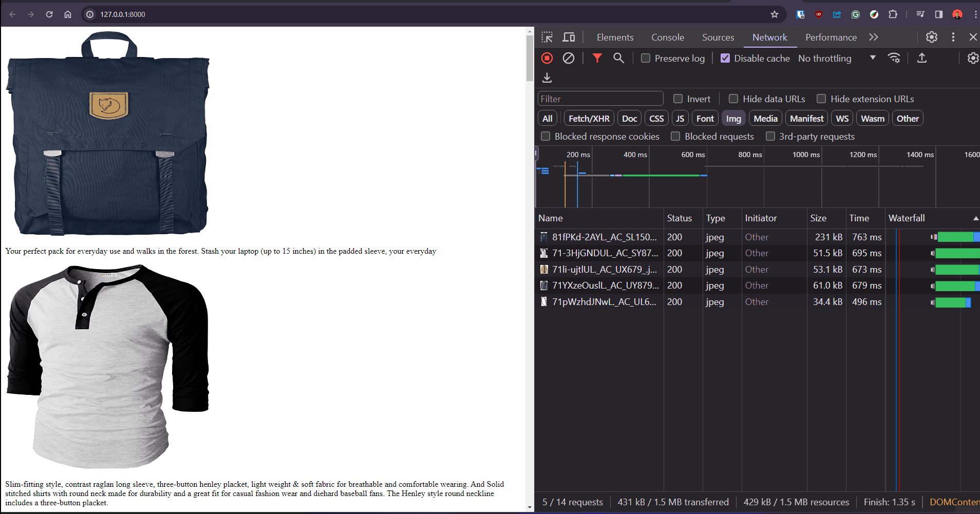Open DevTools settings gear
Viewport: 980px width, 514px height.
tap(931, 37)
